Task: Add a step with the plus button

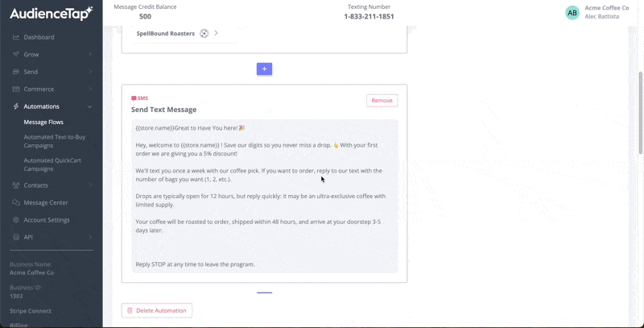Action: click(x=265, y=69)
